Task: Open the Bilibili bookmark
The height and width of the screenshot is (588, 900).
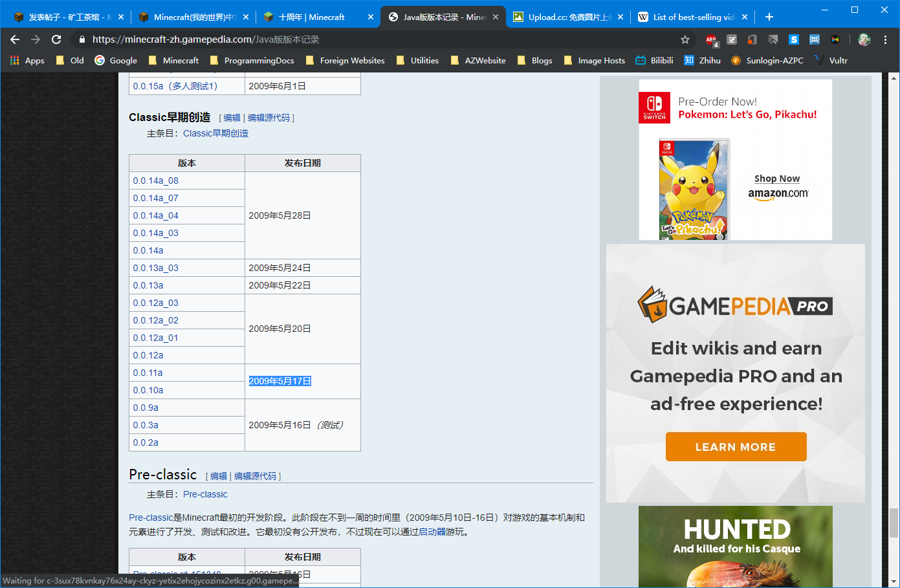Action: pos(654,61)
